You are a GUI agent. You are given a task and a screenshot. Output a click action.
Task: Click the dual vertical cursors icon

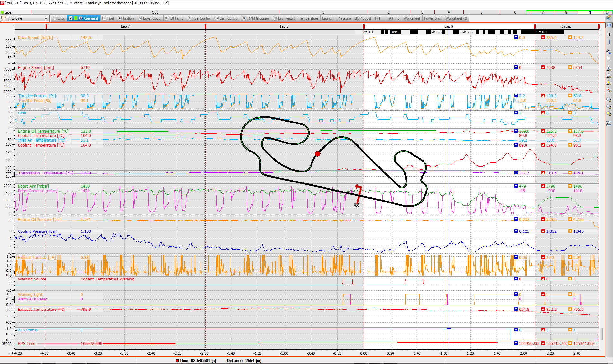pos(609,42)
